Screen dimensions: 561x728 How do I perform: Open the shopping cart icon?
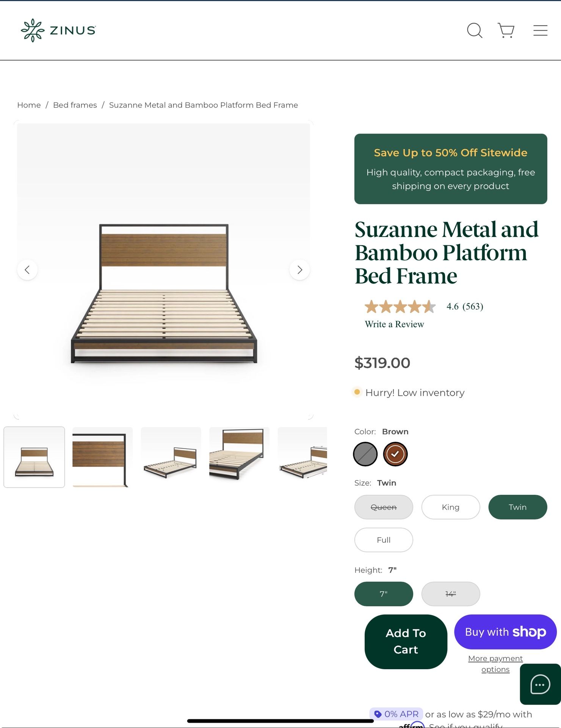(x=506, y=30)
